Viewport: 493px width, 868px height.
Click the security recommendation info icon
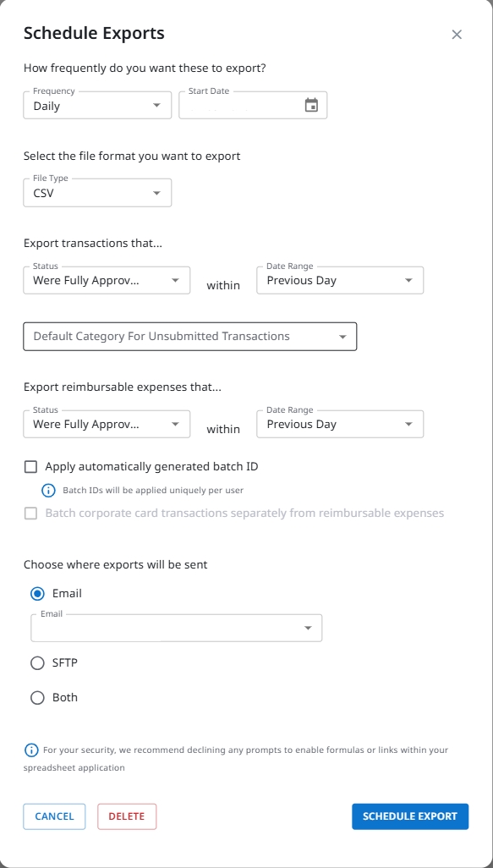click(31, 750)
